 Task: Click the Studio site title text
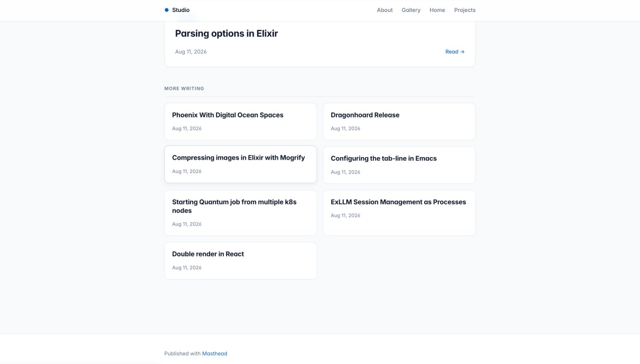pyautogui.click(x=181, y=10)
